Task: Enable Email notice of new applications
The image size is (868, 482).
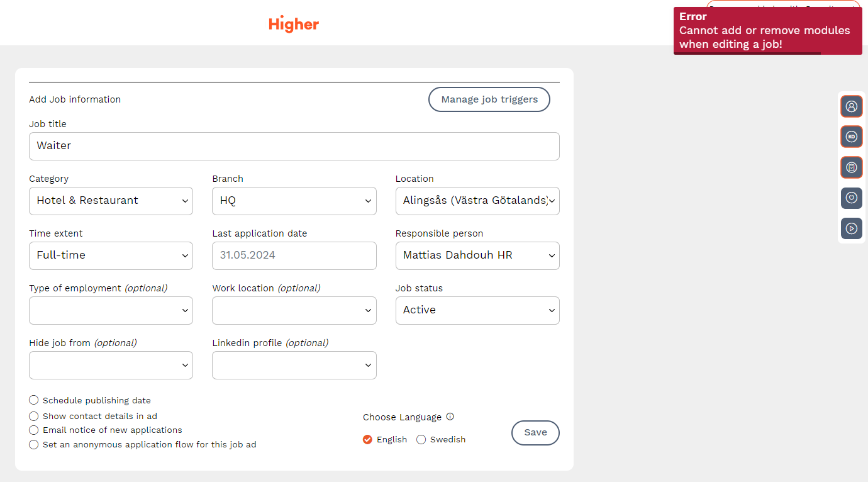Action: (34, 430)
